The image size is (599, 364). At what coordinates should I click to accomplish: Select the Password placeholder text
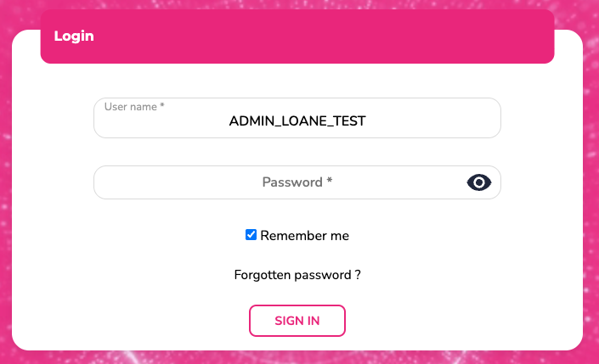click(x=297, y=182)
